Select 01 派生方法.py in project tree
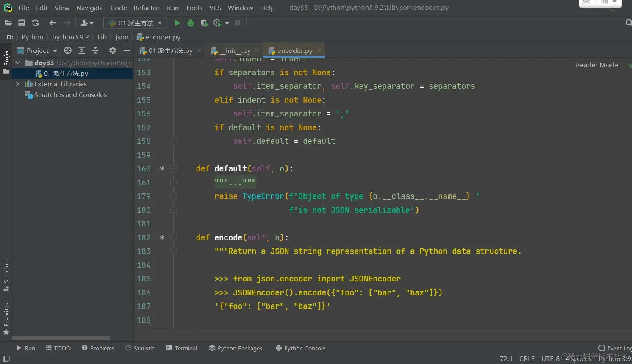 tap(66, 73)
